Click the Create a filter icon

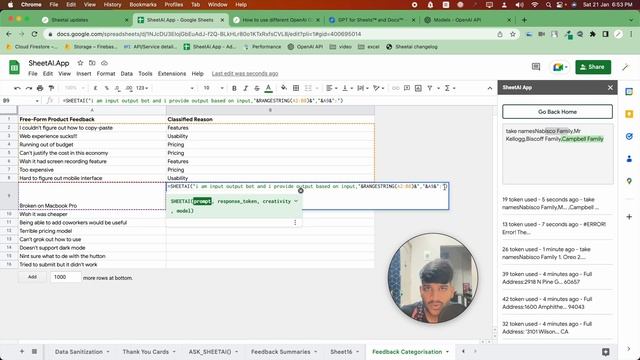click(x=430, y=88)
